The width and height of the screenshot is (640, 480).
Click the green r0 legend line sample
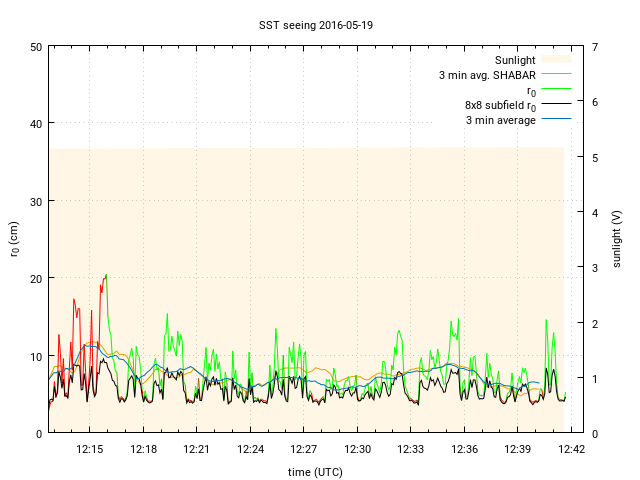(557, 90)
